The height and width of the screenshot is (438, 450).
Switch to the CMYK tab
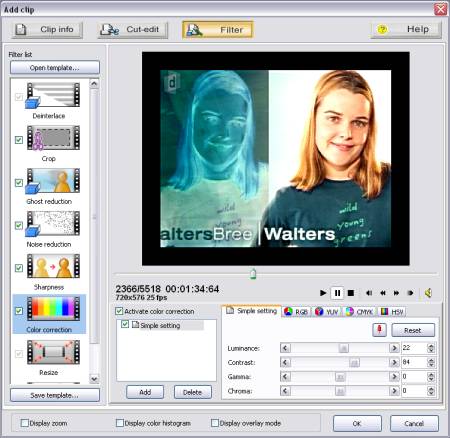[359, 312]
